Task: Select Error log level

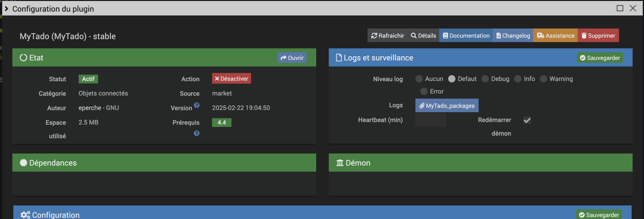Action: click(x=424, y=91)
